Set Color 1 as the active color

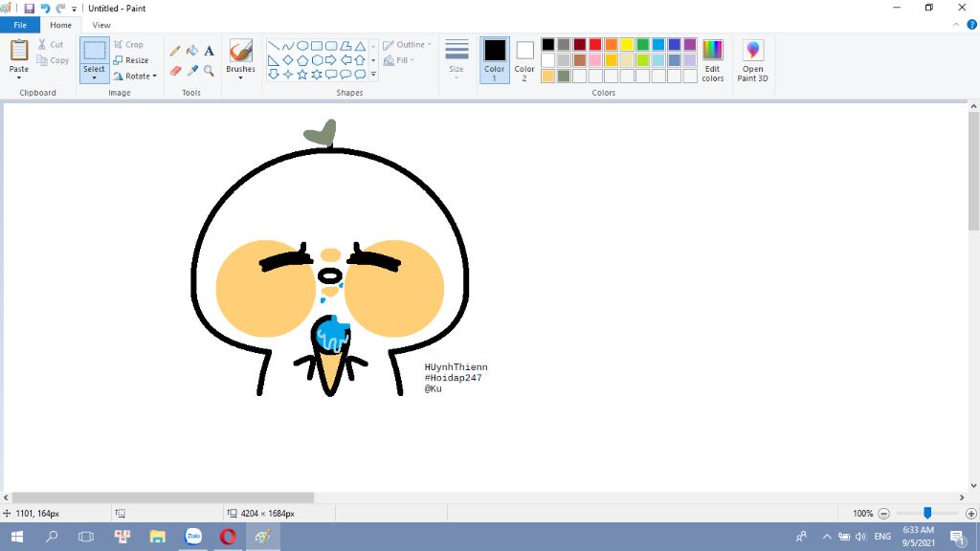pyautogui.click(x=495, y=60)
